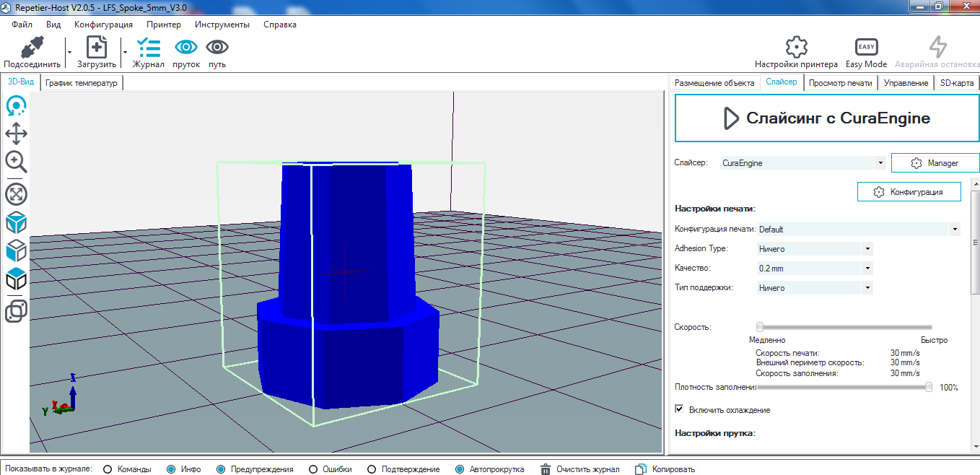980x475 pixels.
Task: Open the Journal (Журнал) log icon
Action: tap(149, 48)
